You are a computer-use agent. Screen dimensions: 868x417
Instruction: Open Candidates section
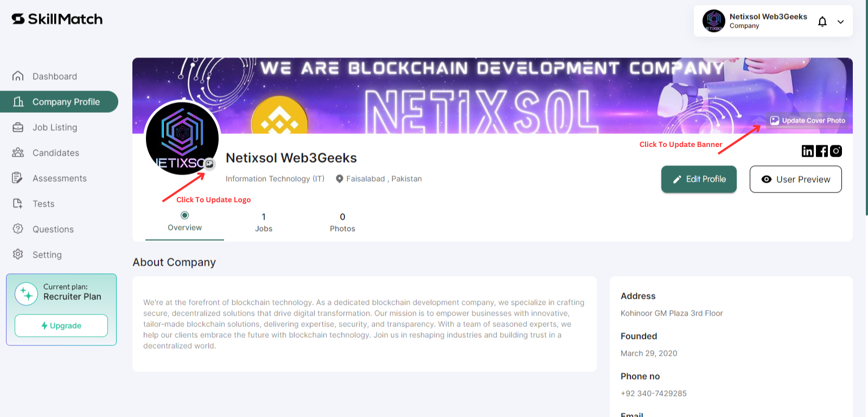(55, 153)
